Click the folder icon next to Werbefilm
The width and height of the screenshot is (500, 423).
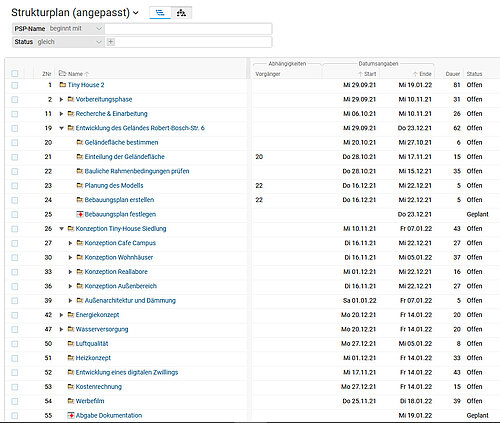point(70,401)
